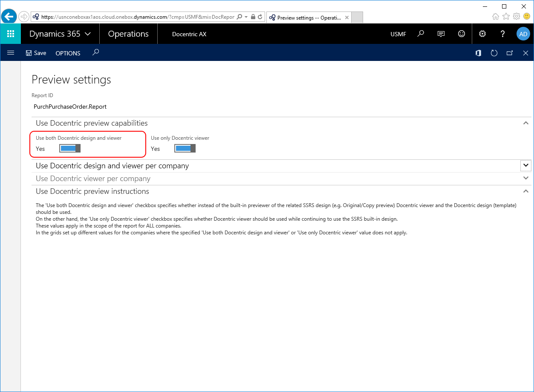This screenshot has width=534, height=392.
Task: Click the smiley feedback icon
Action: [x=462, y=34]
